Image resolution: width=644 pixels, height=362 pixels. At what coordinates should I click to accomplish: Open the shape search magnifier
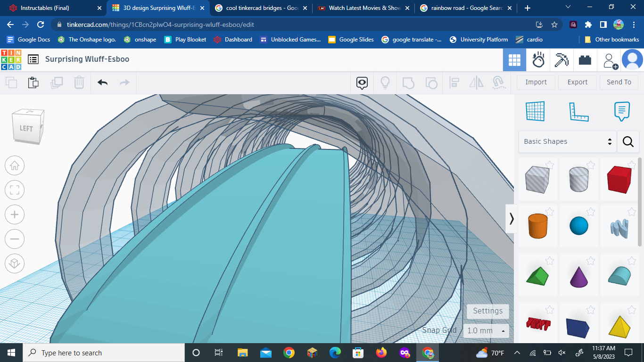(x=628, y=141)
